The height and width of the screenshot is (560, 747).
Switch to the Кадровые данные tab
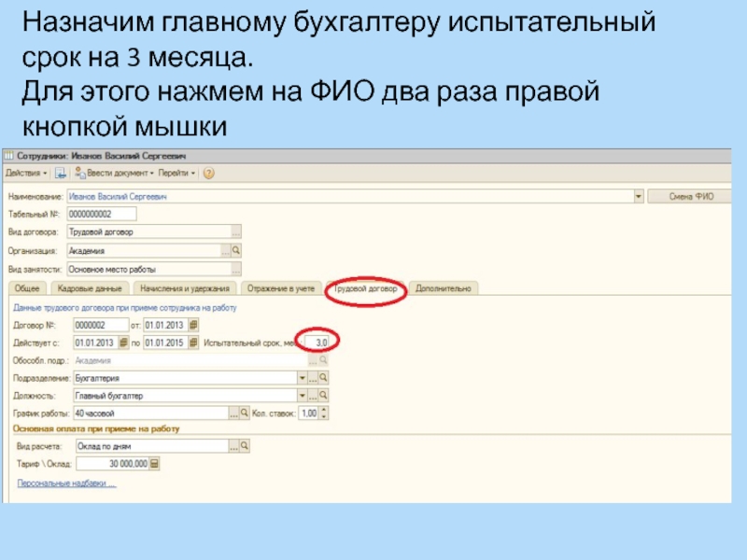pyautogui.click(x=88, y=288)
